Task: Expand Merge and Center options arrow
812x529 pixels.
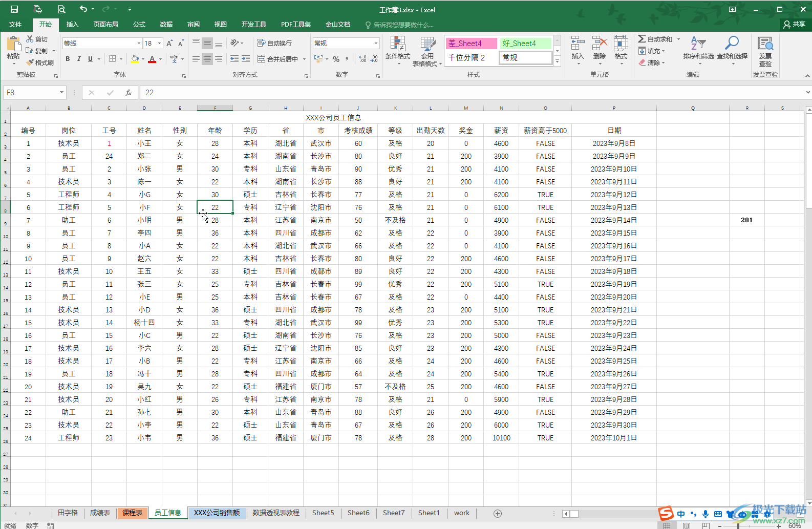Action: coord(304,59)
